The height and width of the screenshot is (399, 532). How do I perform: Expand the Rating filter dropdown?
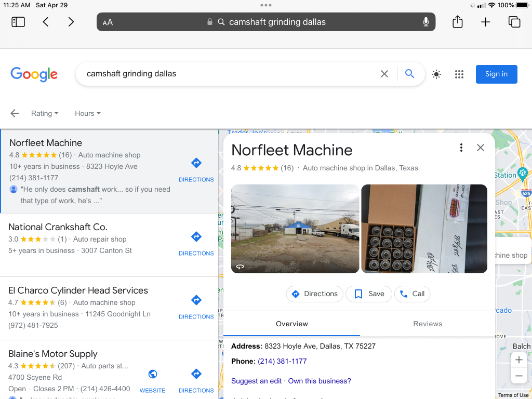[45, 113]
